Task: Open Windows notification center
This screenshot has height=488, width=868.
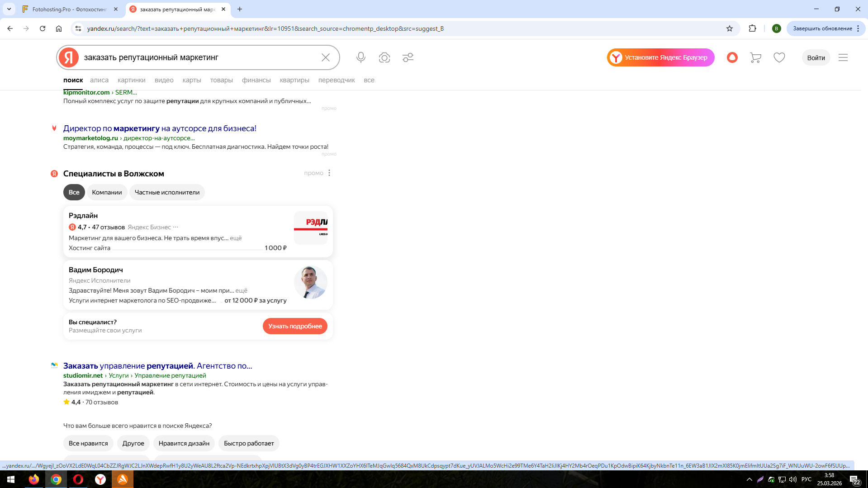Action: coord(855,479)
